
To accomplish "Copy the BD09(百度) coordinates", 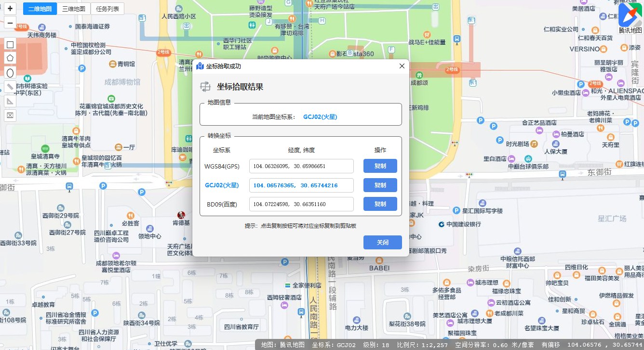I will point(380,204).
